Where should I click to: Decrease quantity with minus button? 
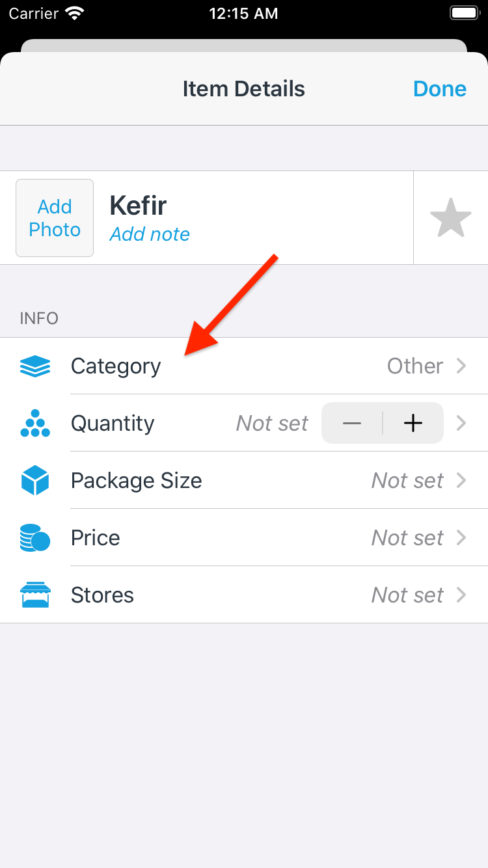[352, 424]
